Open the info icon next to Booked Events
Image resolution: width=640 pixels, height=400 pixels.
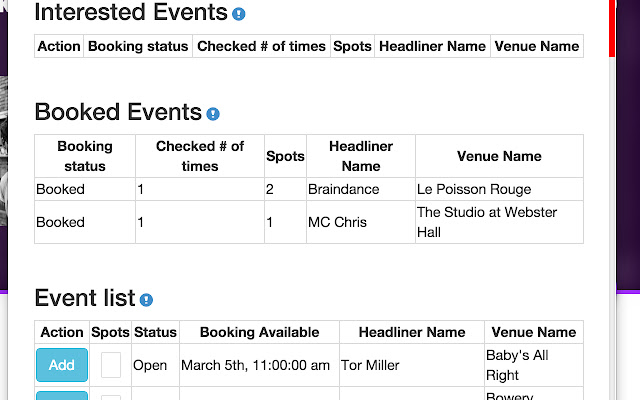coord(213,114)
